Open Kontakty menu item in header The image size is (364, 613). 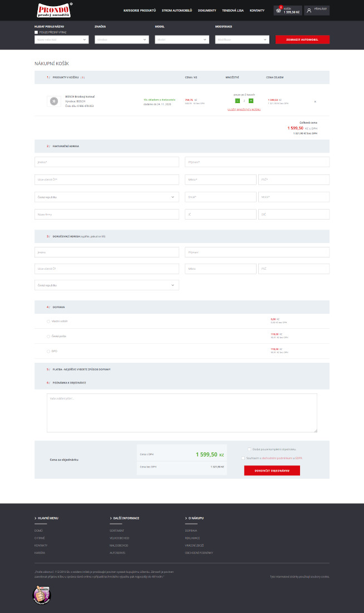pos(257,11)
